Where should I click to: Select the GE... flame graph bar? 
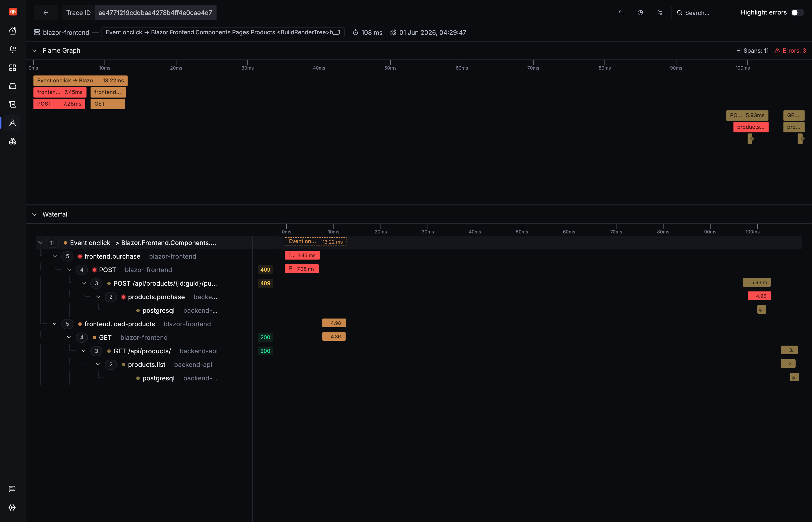pos(794,115)
